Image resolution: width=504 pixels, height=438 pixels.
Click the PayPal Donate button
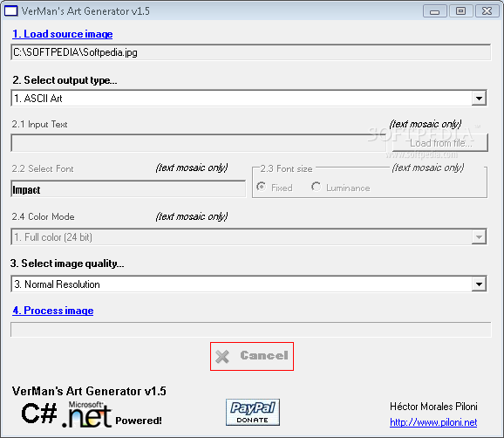[253, 413]
